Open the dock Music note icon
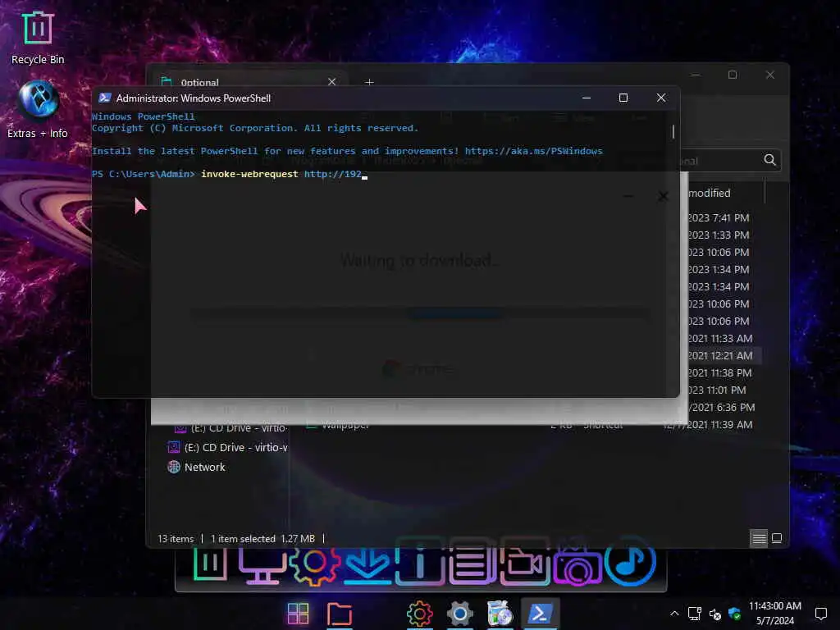This screenshot has width=840, height=630. point(630,561)
